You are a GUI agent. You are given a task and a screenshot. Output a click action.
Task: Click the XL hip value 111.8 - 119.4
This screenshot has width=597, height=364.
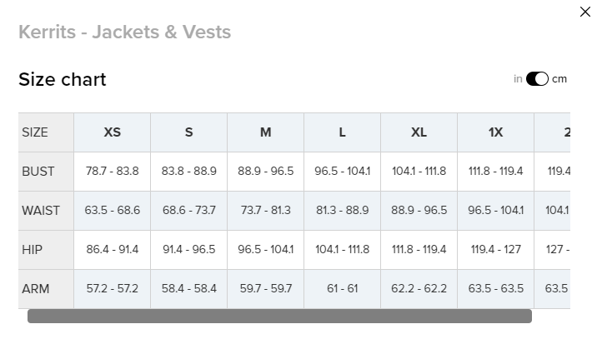coord(419,250)
